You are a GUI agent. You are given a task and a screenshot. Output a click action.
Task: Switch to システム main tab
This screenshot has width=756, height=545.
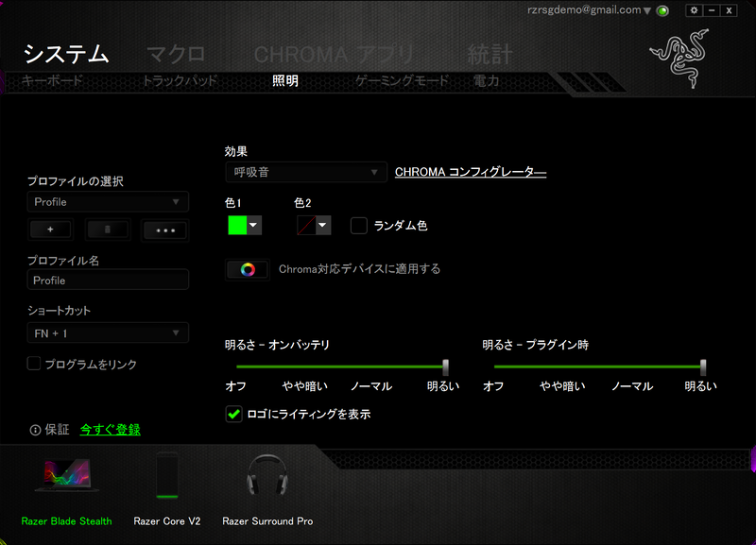pos(66,54)
